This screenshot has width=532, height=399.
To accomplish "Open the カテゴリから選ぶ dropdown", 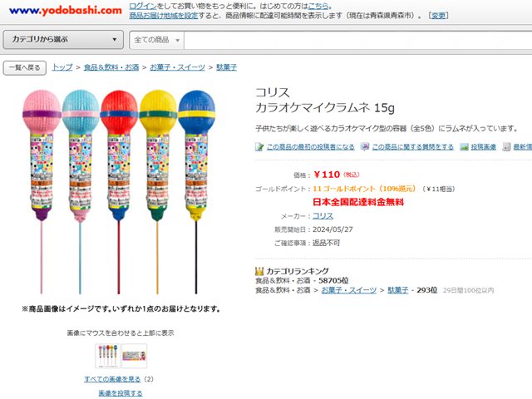I will [x=63, y=39].
